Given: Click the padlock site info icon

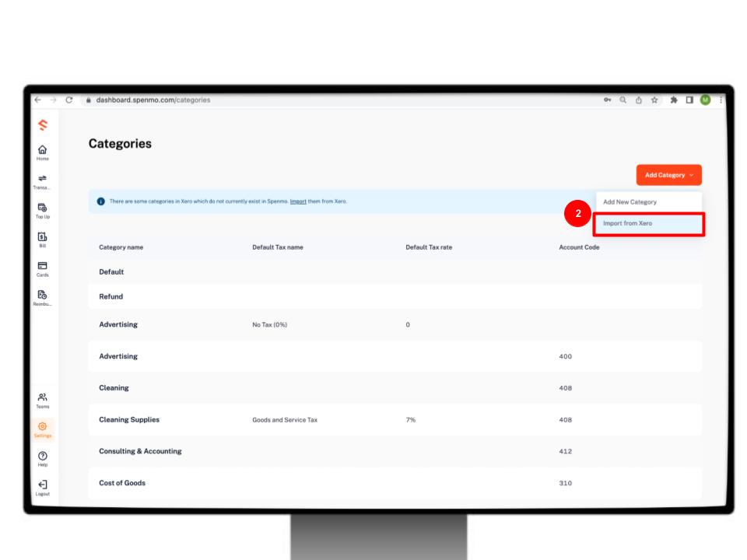Looking at the screenshot, I should tap(89, 100).
